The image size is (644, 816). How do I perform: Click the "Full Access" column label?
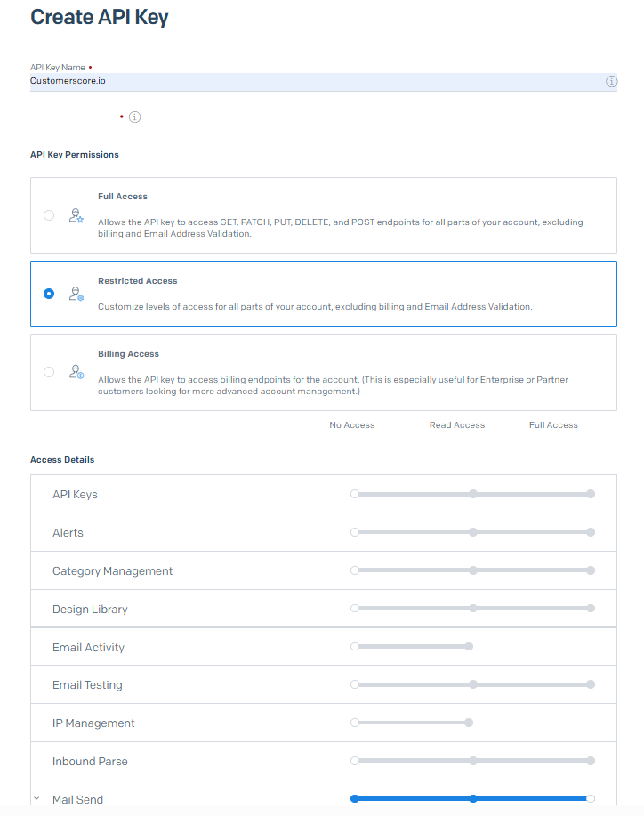click(x=553, y=424)
